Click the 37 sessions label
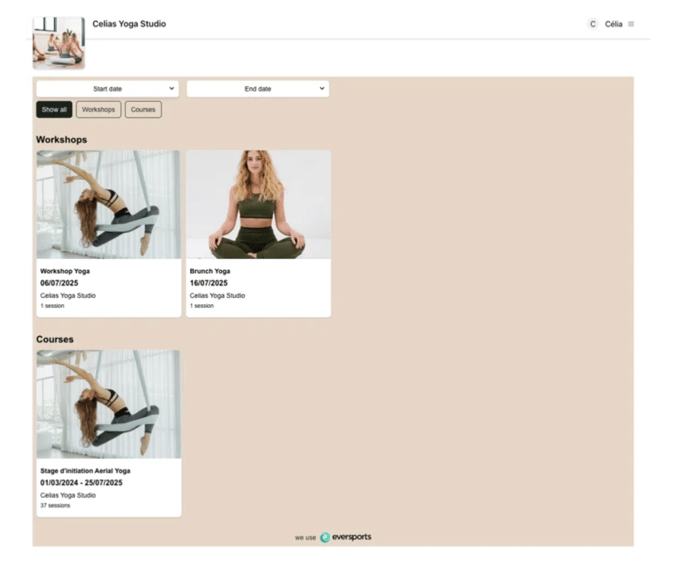 (55, 505)
